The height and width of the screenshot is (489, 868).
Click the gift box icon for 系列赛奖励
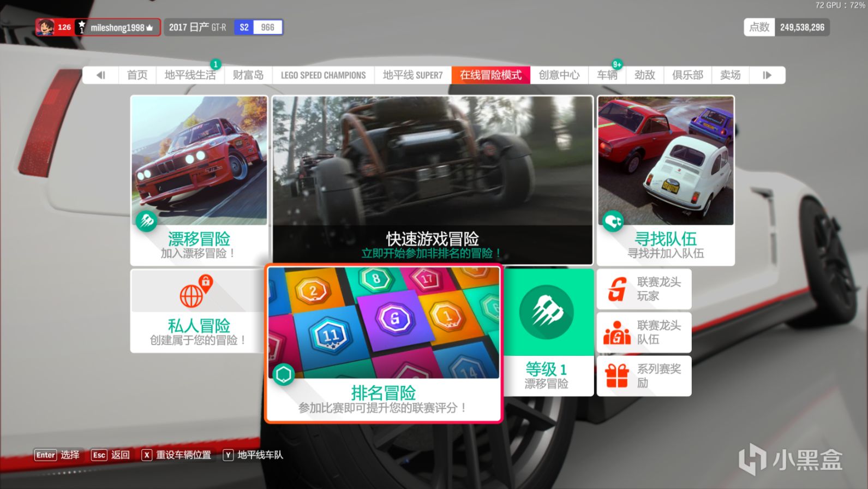[x=617, y=376]
